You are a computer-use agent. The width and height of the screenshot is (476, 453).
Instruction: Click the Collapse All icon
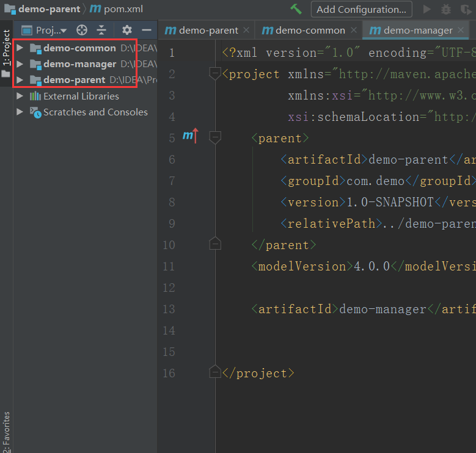click(101, 30)
